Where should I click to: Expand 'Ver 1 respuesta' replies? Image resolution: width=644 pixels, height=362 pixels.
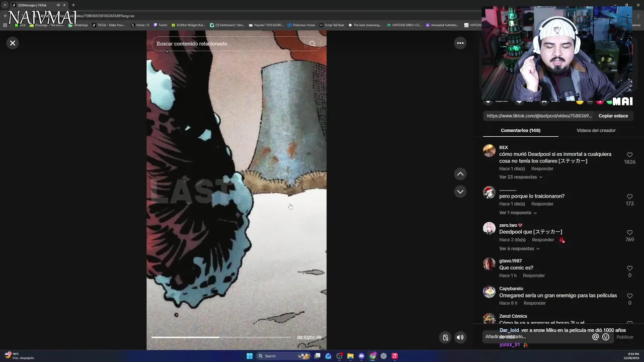(518, 213)
